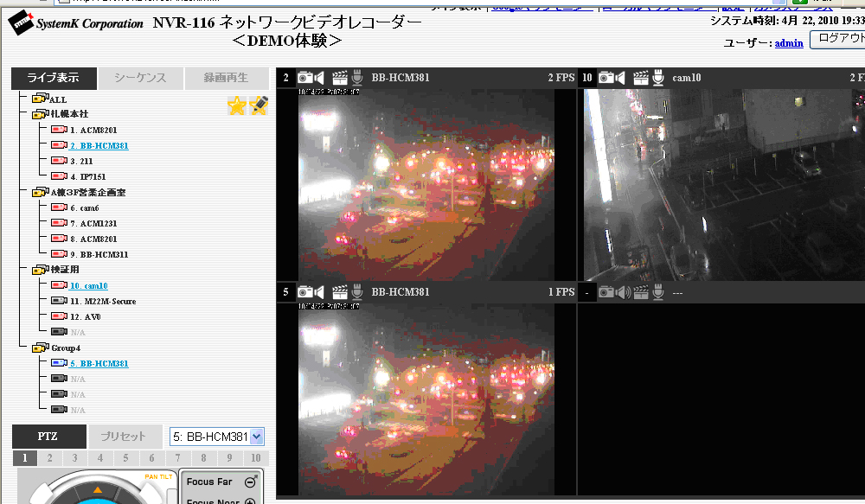Viewport: 865px width, 504px height.
Task: Set PTZ speed level 1
Action: click(24, 457)
